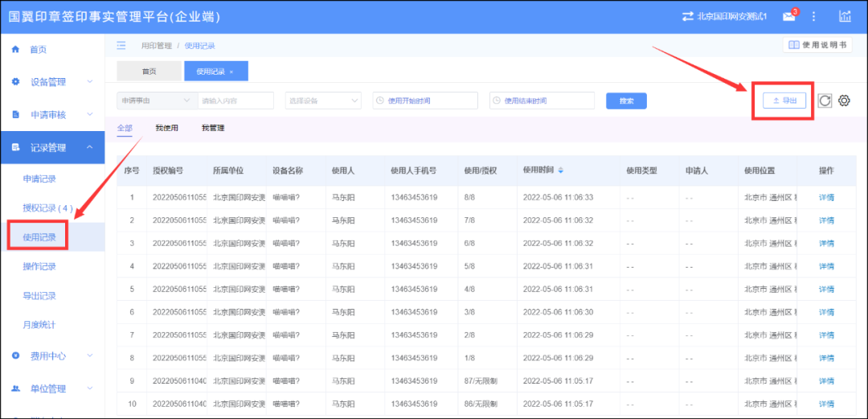Expand the 设备管理 menu chevron

90,82
